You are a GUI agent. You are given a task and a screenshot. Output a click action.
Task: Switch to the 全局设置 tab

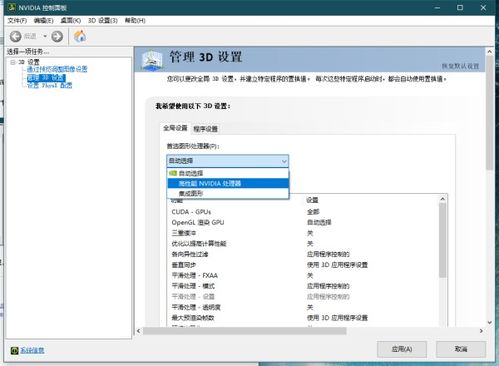[175, 128]
